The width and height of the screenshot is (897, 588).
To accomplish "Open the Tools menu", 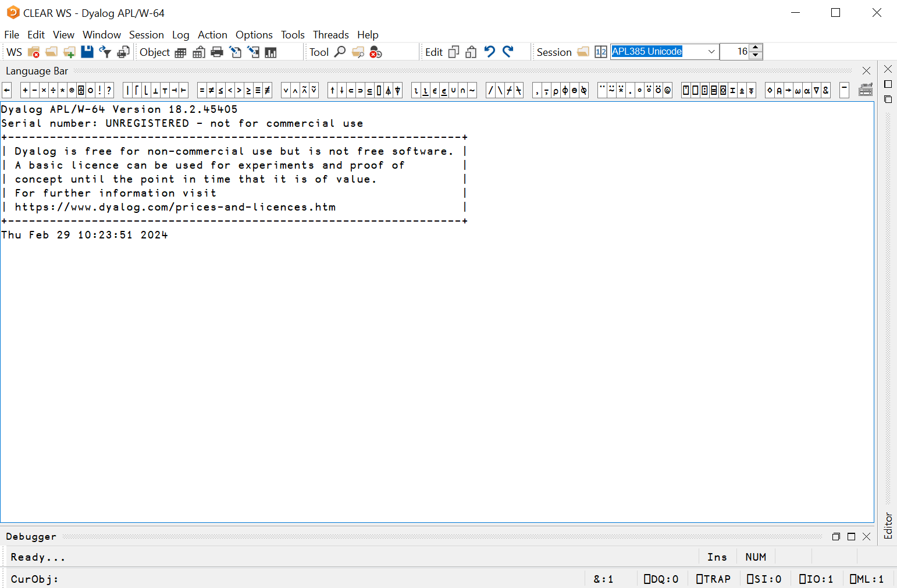I will [293, 35].
